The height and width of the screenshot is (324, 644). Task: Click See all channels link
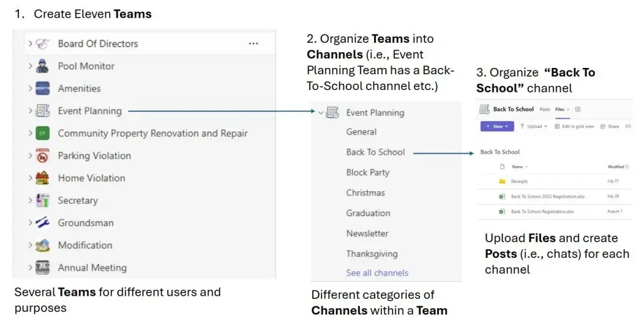click(x=377, y=272)
